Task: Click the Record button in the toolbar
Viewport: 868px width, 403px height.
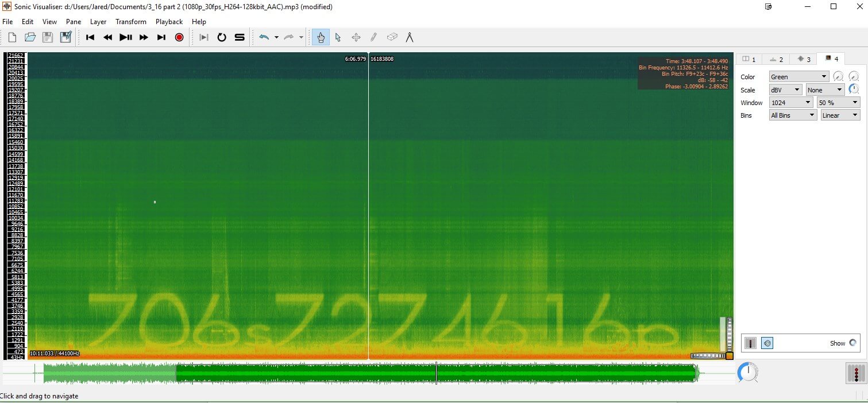Action: 179,37
